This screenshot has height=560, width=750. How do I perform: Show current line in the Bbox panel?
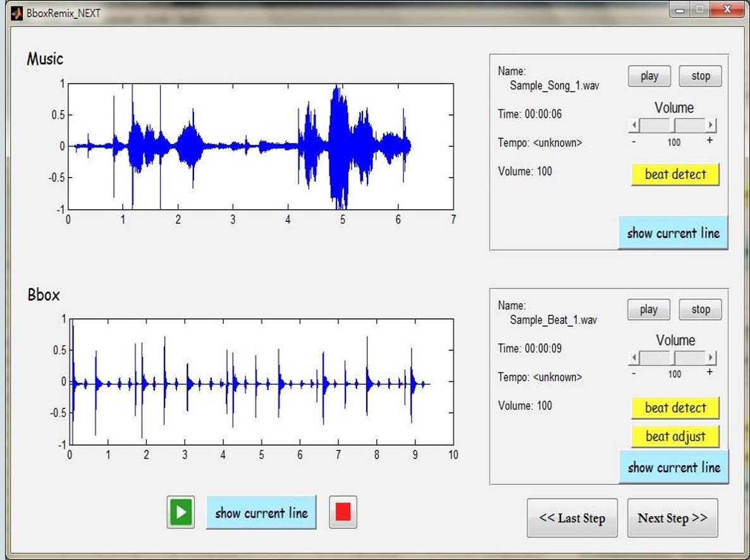673,468
